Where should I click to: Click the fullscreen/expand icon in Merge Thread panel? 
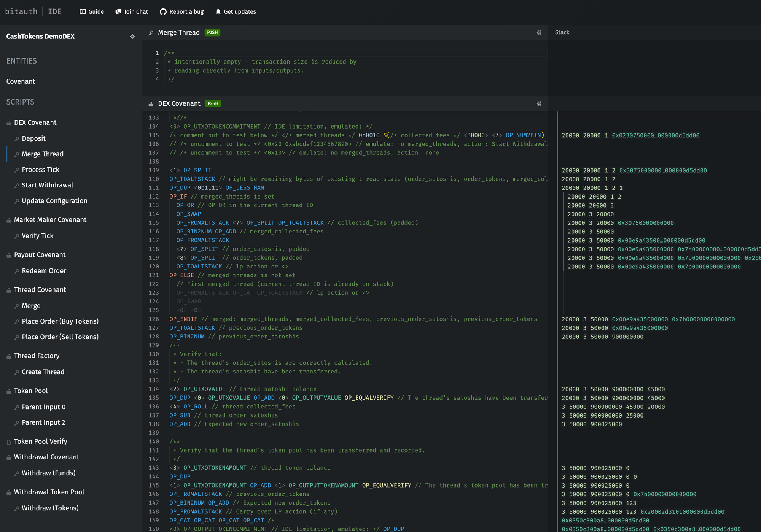pyautogui.click(x=539, y=32)
